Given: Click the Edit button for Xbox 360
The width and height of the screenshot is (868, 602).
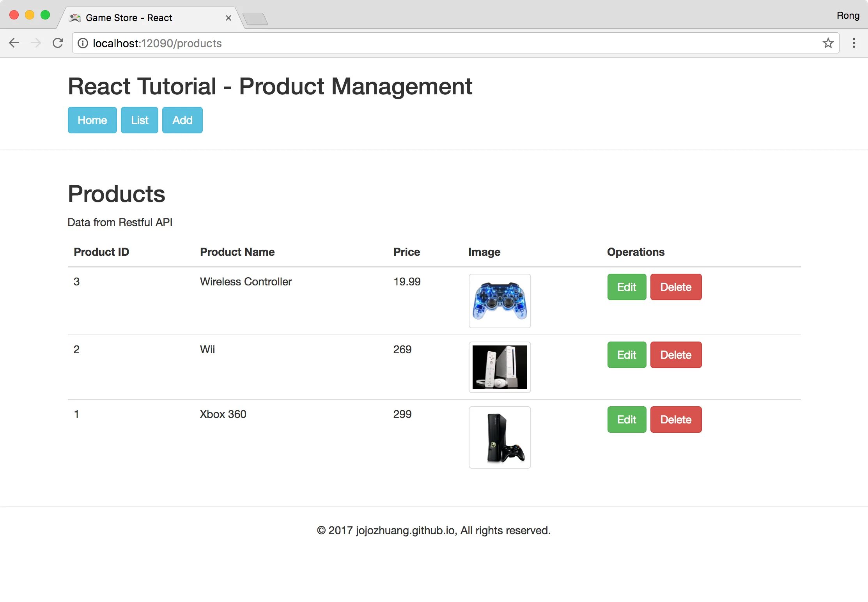Looking at the screenshot, I should pos(625,420).
